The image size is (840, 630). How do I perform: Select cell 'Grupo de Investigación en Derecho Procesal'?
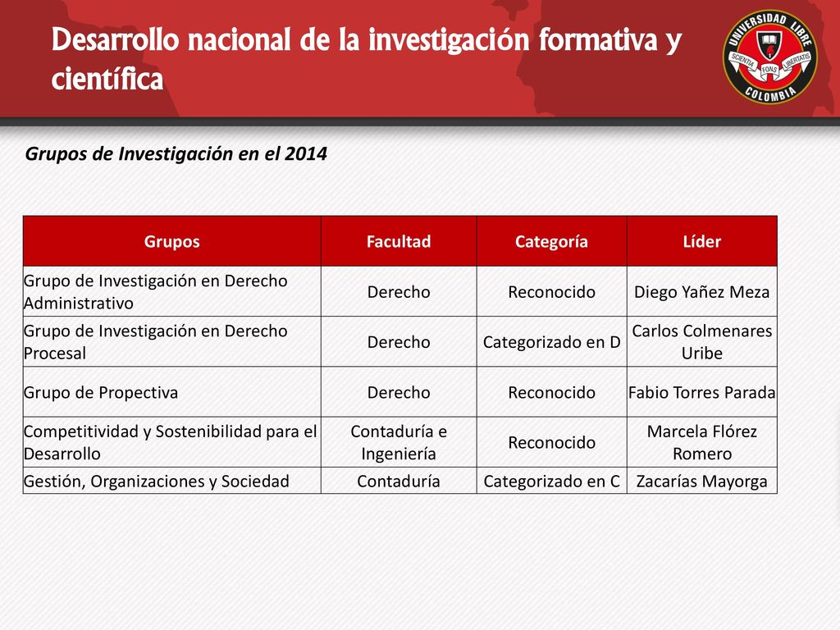pos(172,342)
